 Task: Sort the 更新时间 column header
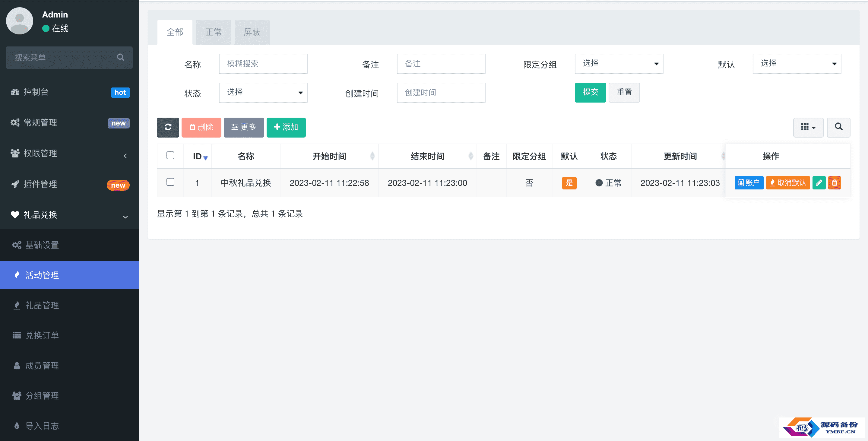[680, 156]
